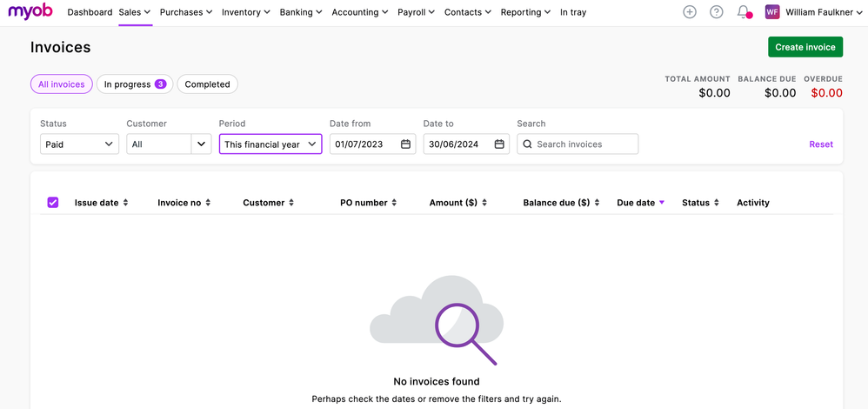Expand the Period financial year dropdown
Screen dimensions: 868x409
pyautogui.click(x=270, y=144)
